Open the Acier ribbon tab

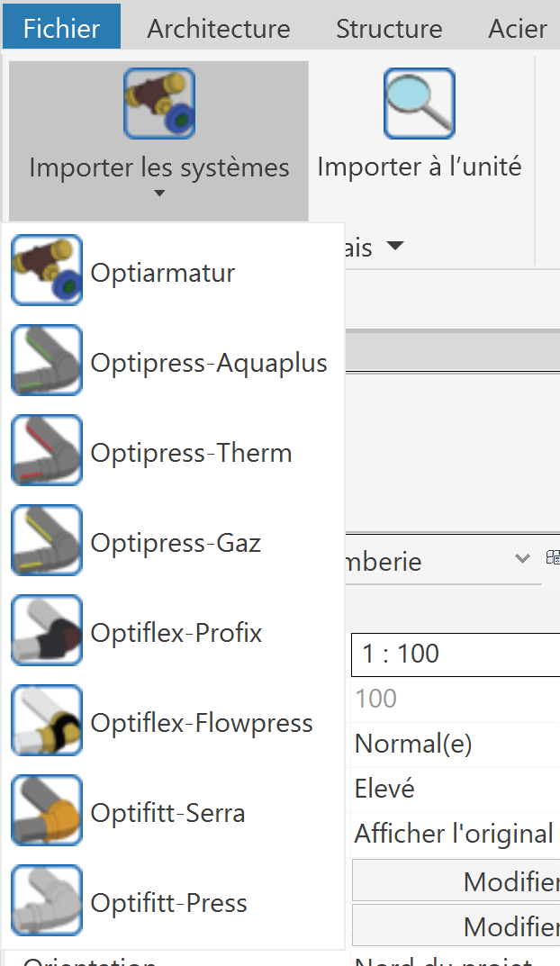click(x=517, y=28)
